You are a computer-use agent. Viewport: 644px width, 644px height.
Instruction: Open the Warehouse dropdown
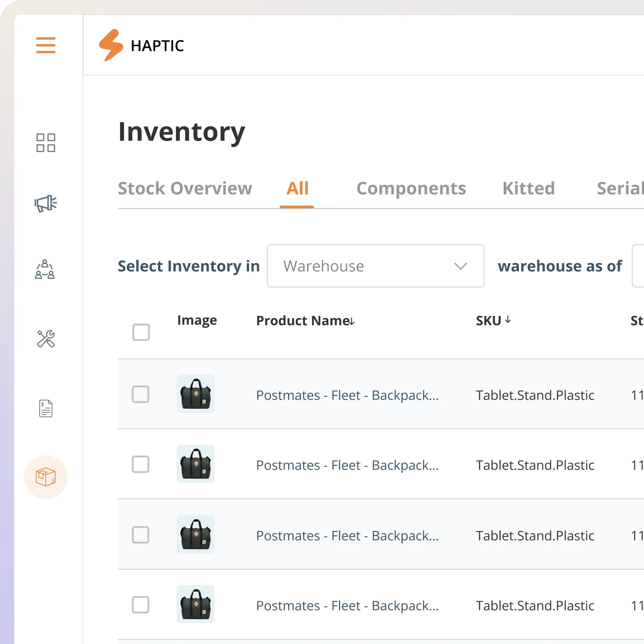tap(376, 266)
